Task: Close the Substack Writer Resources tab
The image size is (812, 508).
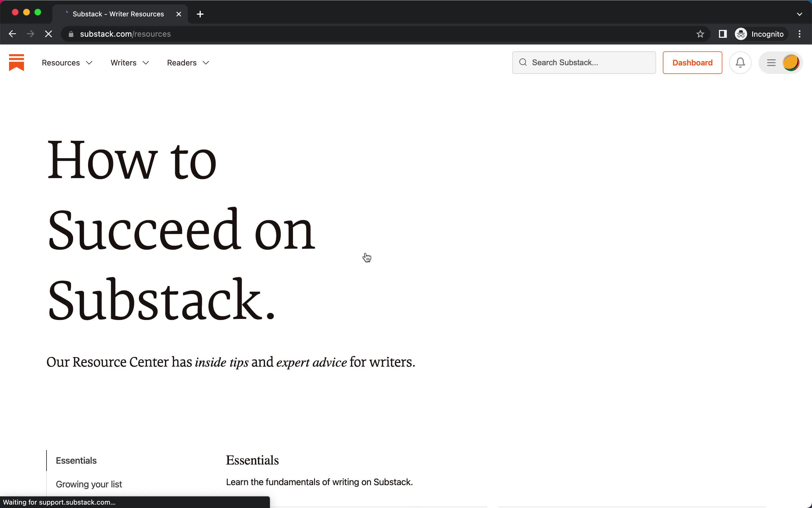Action: (179, 14)
